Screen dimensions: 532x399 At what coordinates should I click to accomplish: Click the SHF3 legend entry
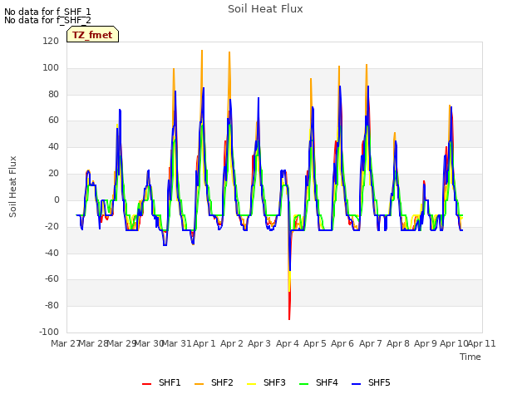point(266,382)
